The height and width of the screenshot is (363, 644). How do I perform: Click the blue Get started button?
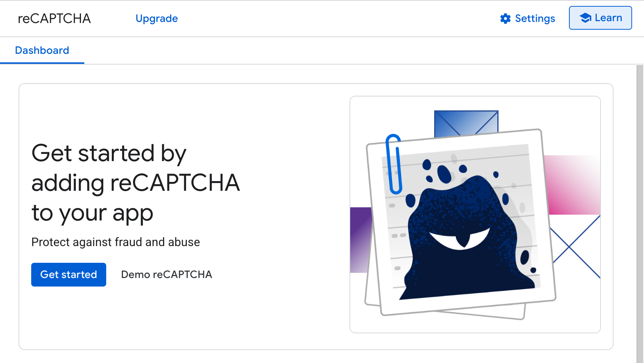[69, 275]
